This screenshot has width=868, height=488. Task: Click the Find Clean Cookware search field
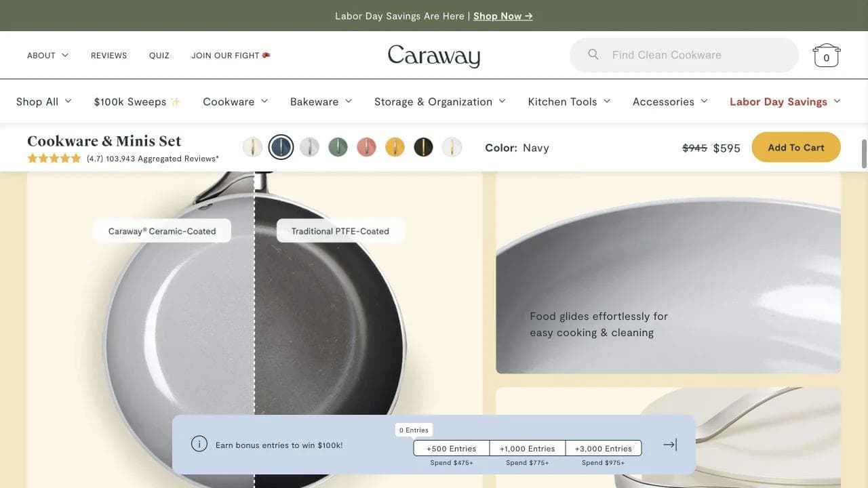pos(684,55)
